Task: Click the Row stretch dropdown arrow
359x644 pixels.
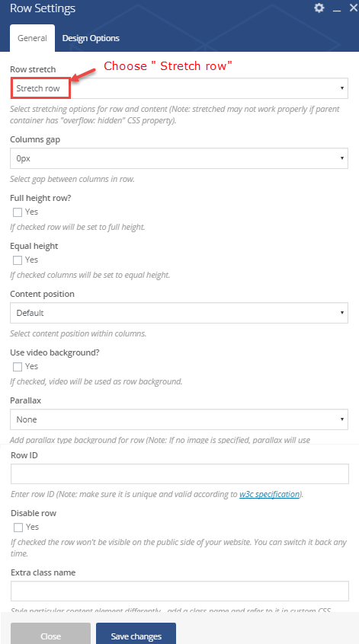Action: (341, 88)
